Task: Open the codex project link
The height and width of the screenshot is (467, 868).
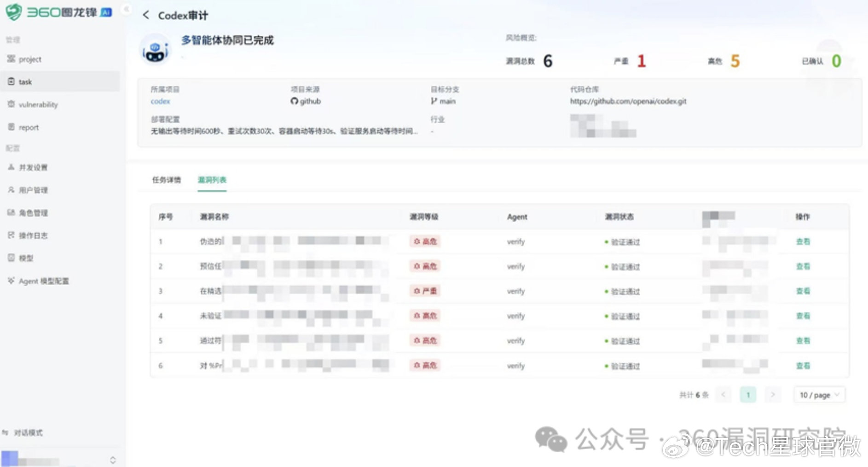Action: (160, 101)
